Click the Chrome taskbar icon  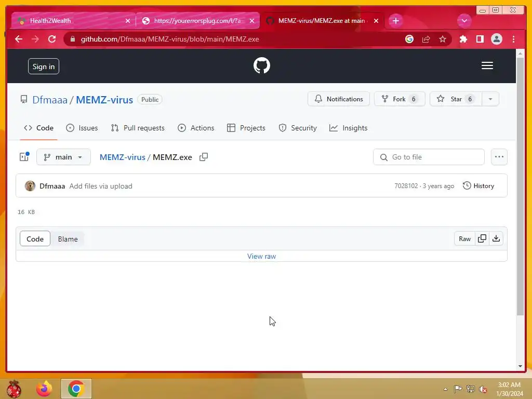pos(76,389)
